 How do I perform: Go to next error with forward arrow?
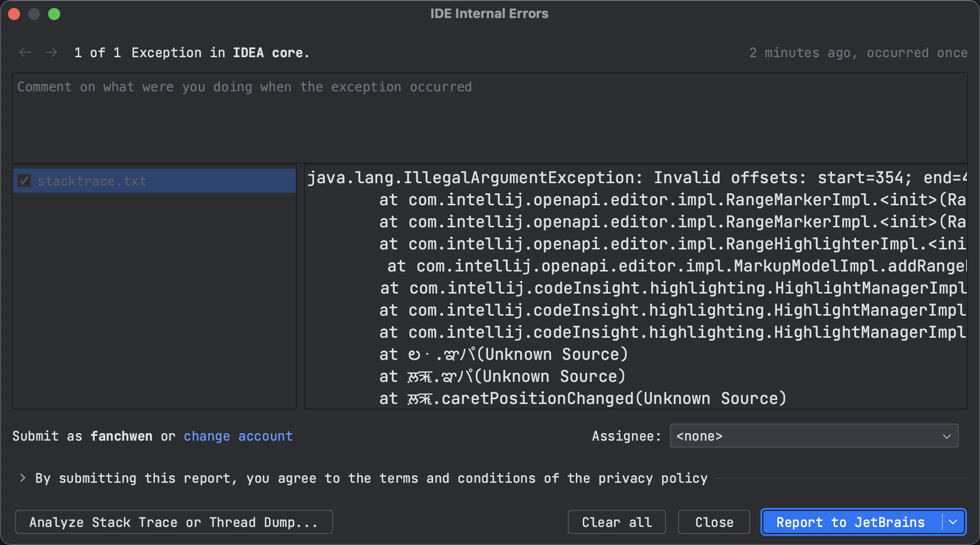51,52
